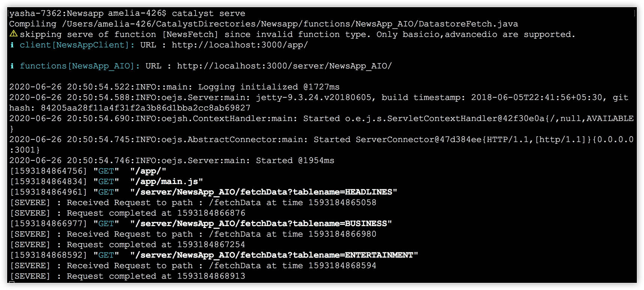Screen dimensions: 644x290
Task: Click the 'catalyst serve' command text
Action: pyautogui.click(x=208, y=13)
